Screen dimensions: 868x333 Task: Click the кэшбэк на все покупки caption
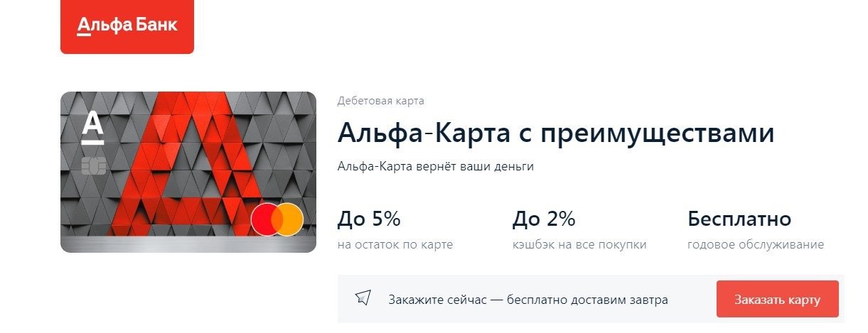(x=579, y=245)
